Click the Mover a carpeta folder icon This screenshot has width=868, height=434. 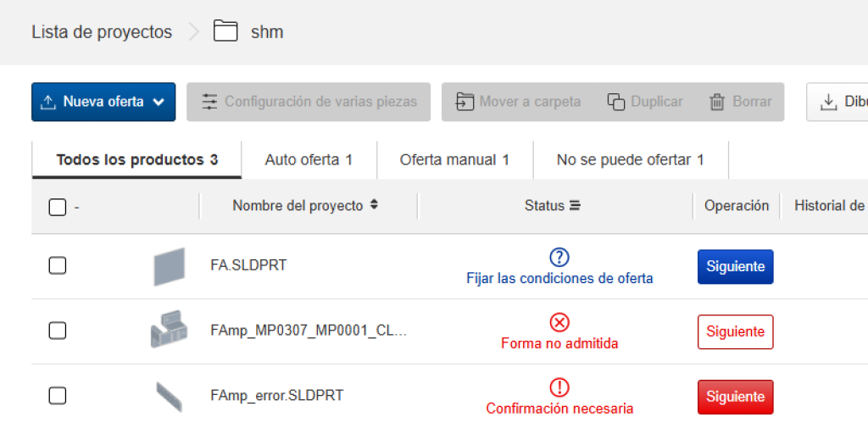coord(465,102)
